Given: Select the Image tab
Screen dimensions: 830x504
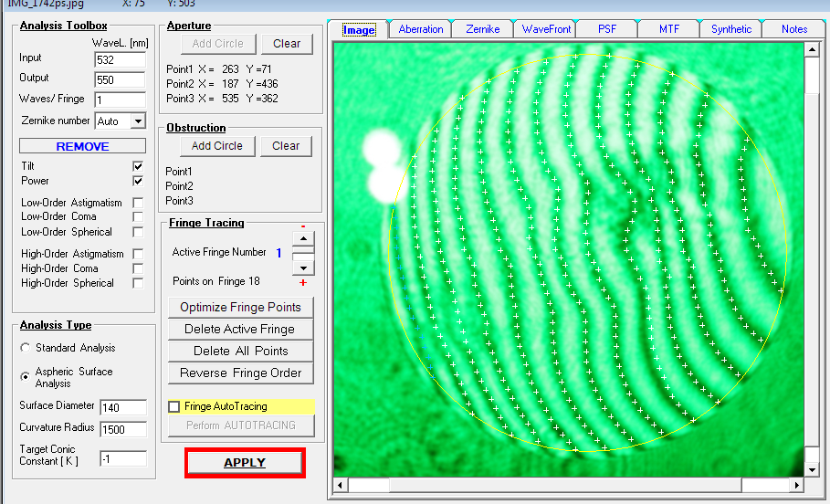Looking at the screenshot, I should [358, 29].
